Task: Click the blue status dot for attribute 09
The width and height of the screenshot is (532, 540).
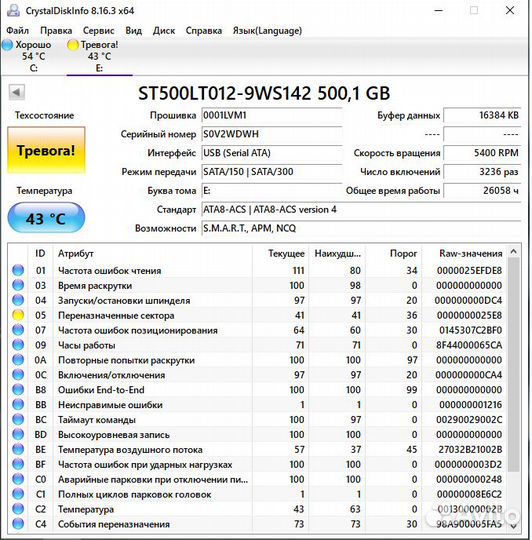Action: tap(18, 345)
